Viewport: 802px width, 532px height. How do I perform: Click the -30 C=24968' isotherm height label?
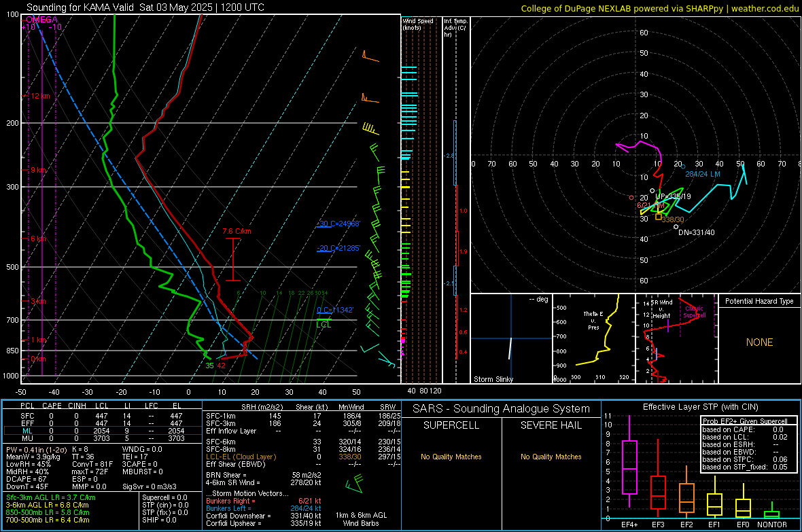pos(338,224)
